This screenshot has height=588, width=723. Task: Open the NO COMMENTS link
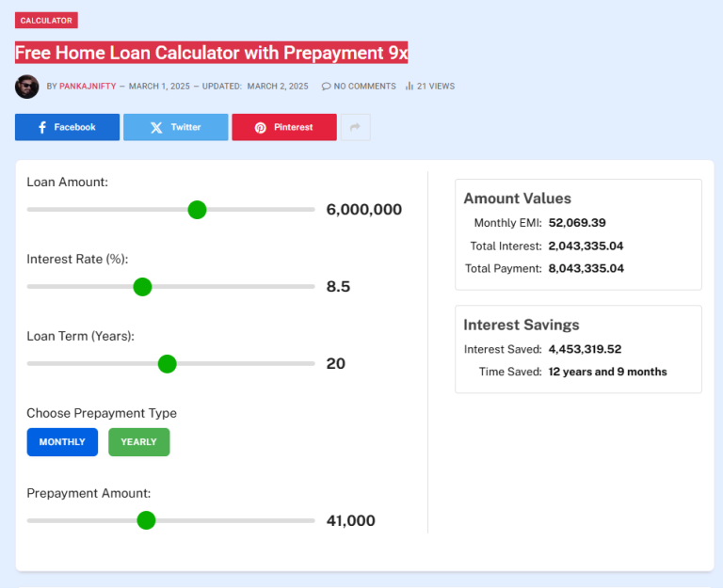tap(364, 87)
